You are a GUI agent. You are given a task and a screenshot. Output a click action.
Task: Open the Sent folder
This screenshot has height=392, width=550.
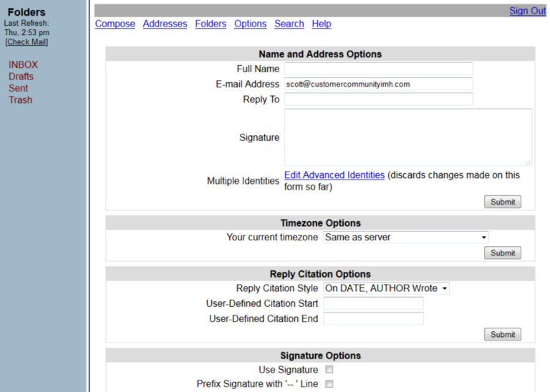coord(19,88)
